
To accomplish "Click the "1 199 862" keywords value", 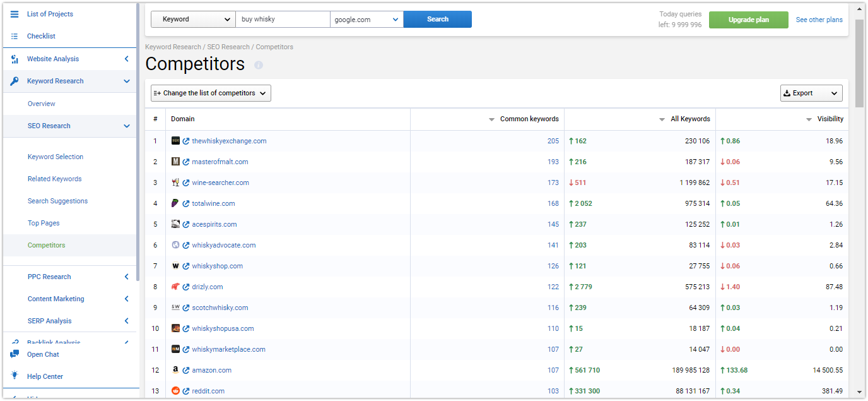I will [x=695, y=183].
